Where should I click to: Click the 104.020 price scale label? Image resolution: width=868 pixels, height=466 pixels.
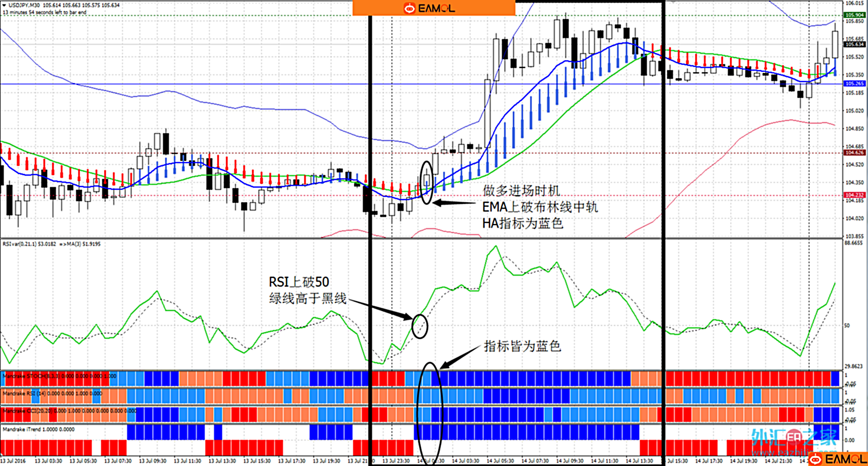855,218
